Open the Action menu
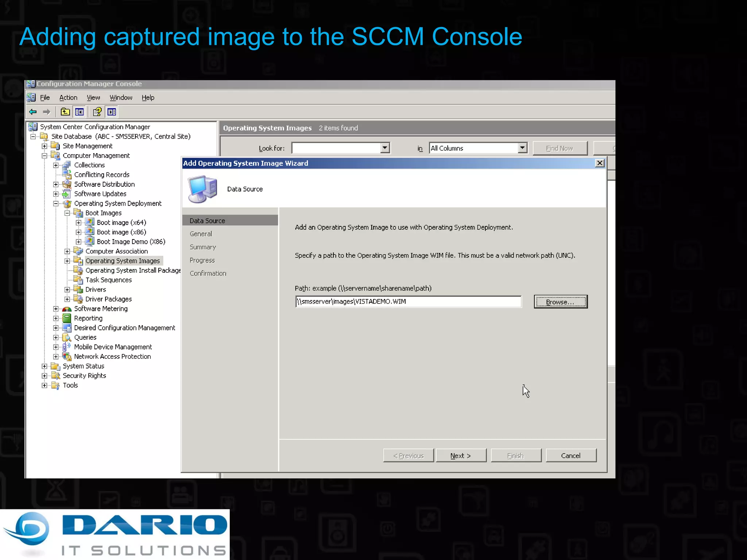 (68, 98)
